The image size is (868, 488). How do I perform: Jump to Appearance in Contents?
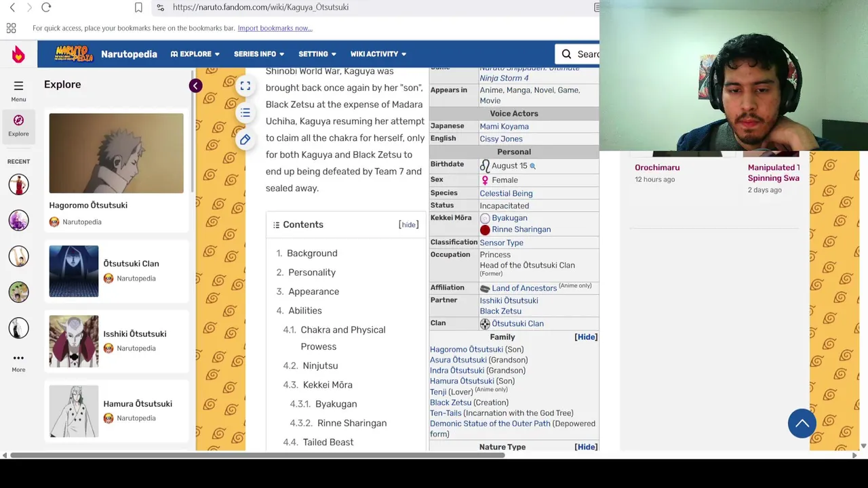click(313, 291)
